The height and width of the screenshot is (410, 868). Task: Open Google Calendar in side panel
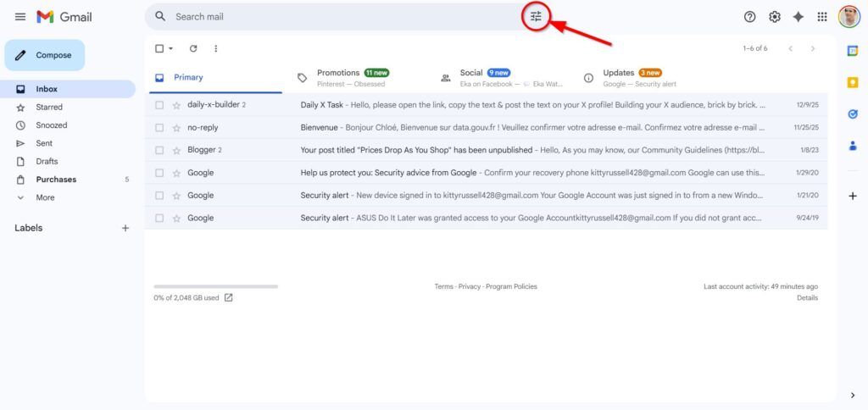853,51
